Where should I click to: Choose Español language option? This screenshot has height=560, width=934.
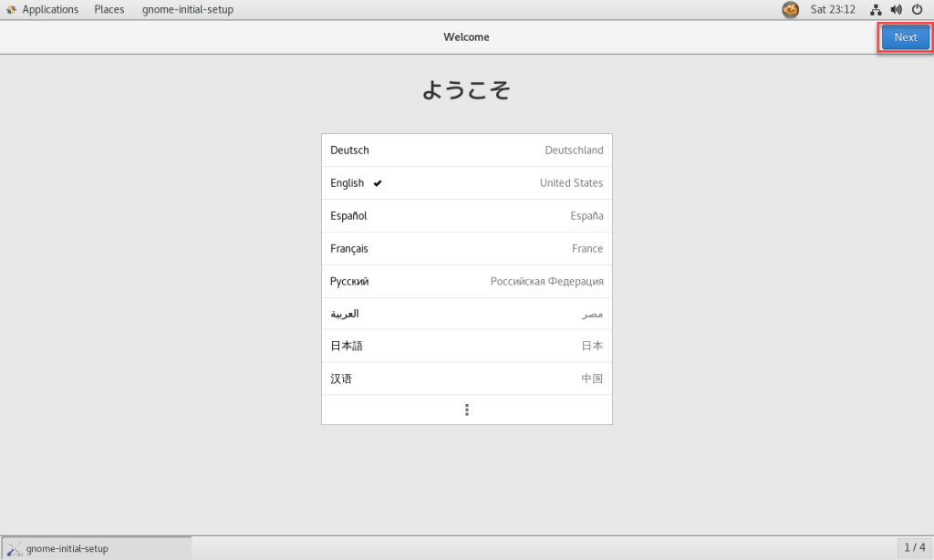(466, 215)
